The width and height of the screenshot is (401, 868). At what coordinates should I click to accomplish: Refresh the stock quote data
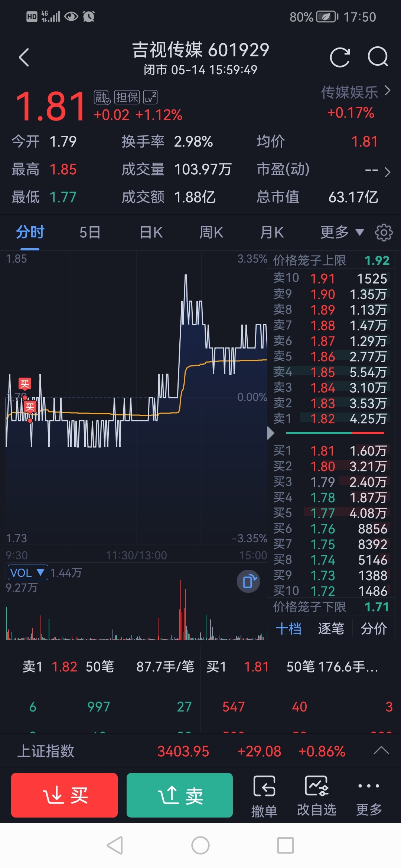pyautogui.click(x=340, y=57)
